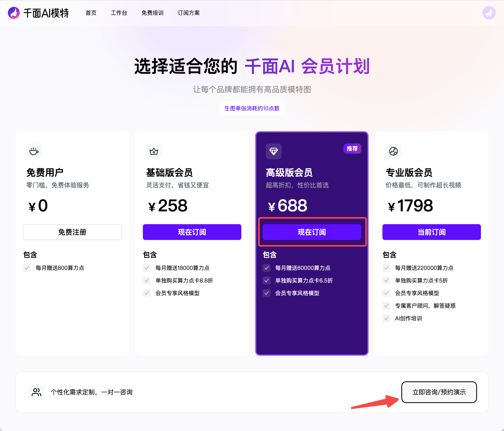Toggle checkmark for 每月赠送18000算力点
This screenshot has height=431, width=504.
(147, 268)
